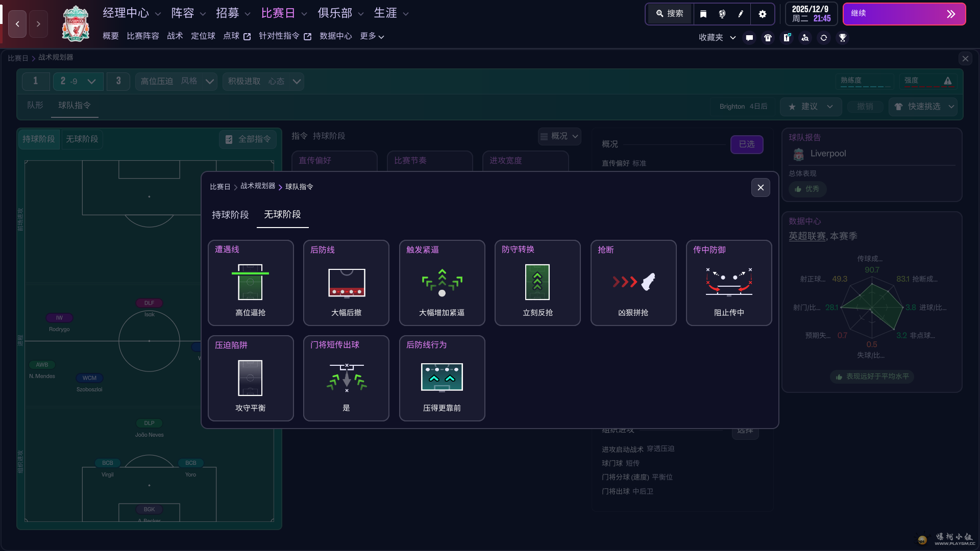Image resolution: width=980 pixels, height=551 pixels.
Task: Expand the 经理中心 top menu
Action: (132, 13)
